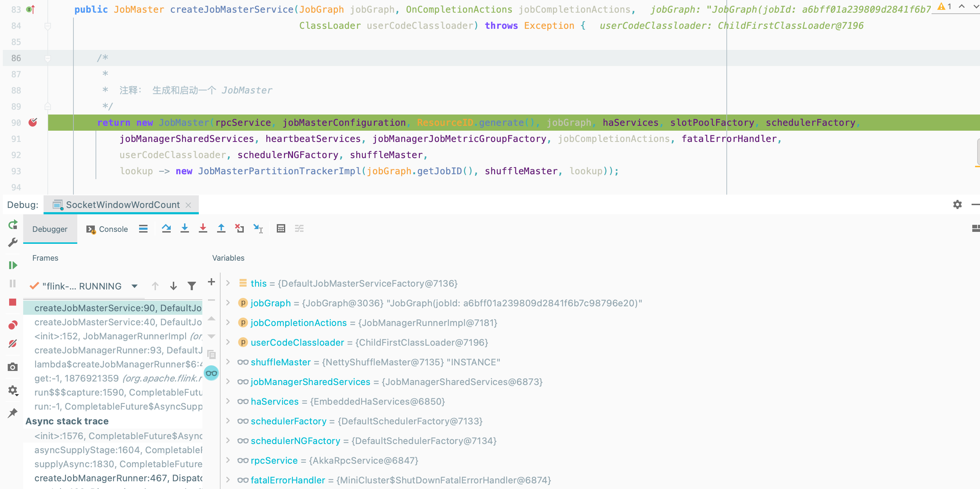
Task: Click the threads list icon beside Console
Action: point(143,229)
